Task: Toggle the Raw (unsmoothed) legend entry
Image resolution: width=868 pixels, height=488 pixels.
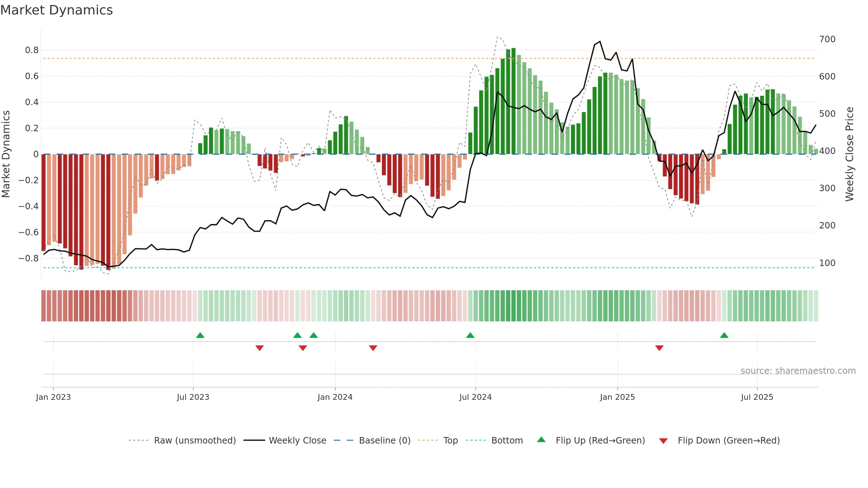Action: [x=182, y=440]
